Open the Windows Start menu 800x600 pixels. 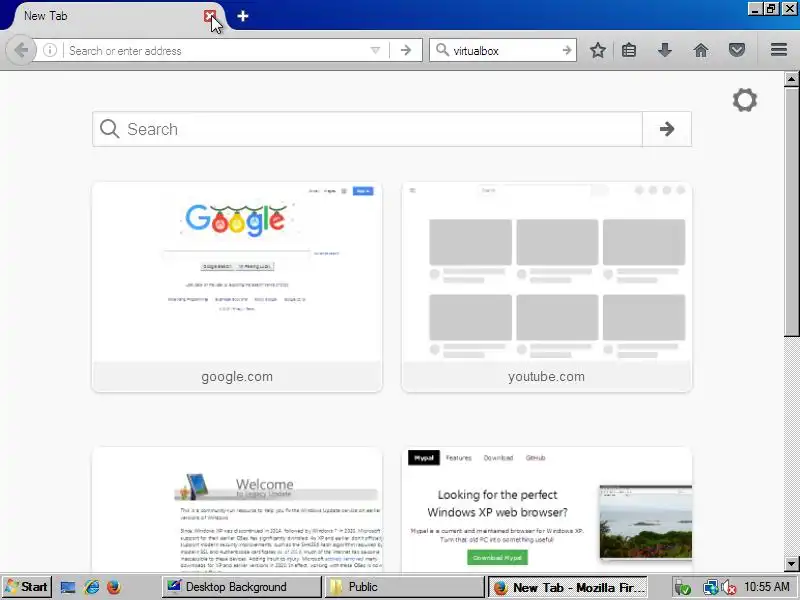coord(27,587)
